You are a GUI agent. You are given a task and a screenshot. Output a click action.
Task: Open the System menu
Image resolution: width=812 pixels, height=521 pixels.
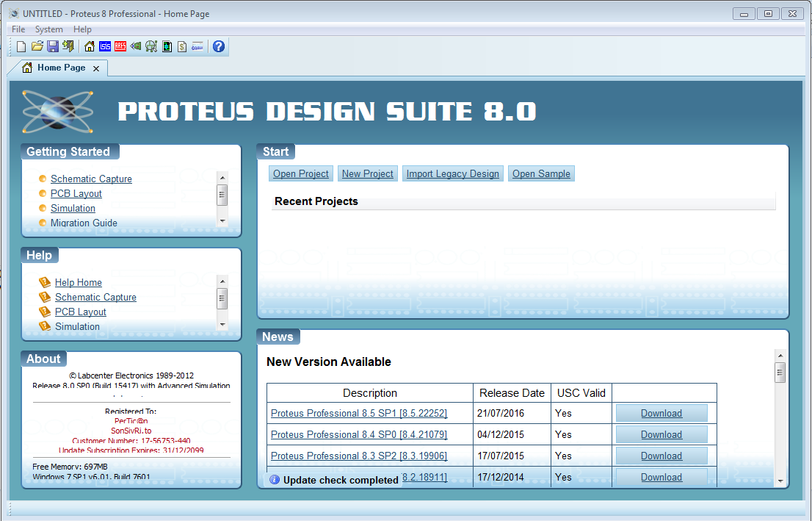[x=48, y=29]
